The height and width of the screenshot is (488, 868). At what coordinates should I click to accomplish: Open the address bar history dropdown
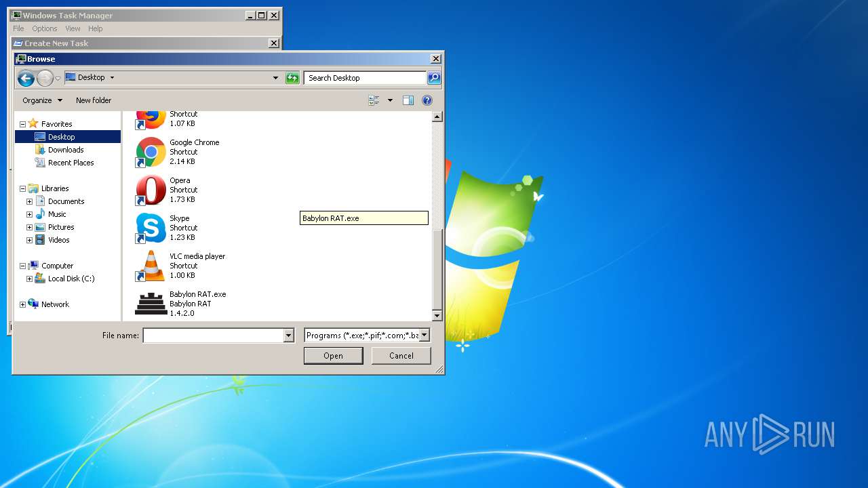click(275, 78)
